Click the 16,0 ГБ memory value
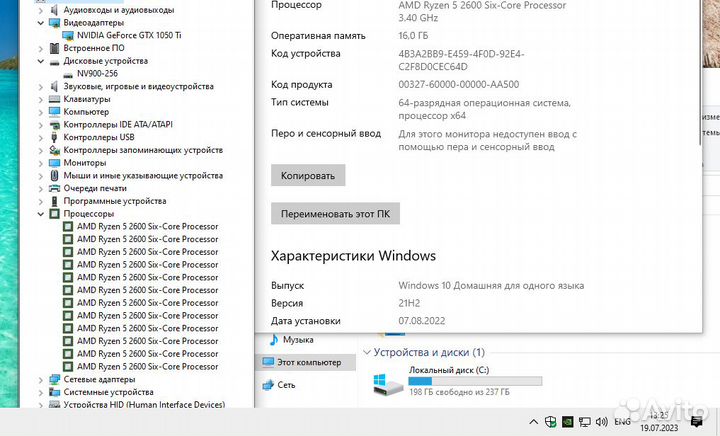The width and height of the screenshot is (720, 436). [413, 36]
